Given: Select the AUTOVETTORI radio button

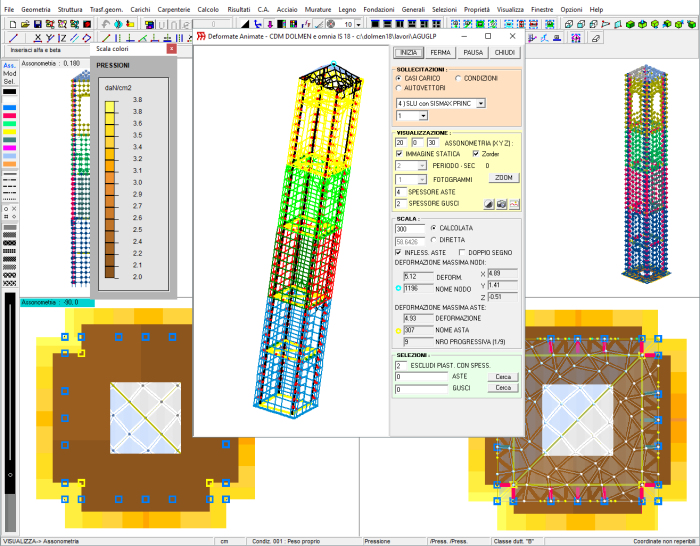Looking at the screenshot, I should pos(400,87).
